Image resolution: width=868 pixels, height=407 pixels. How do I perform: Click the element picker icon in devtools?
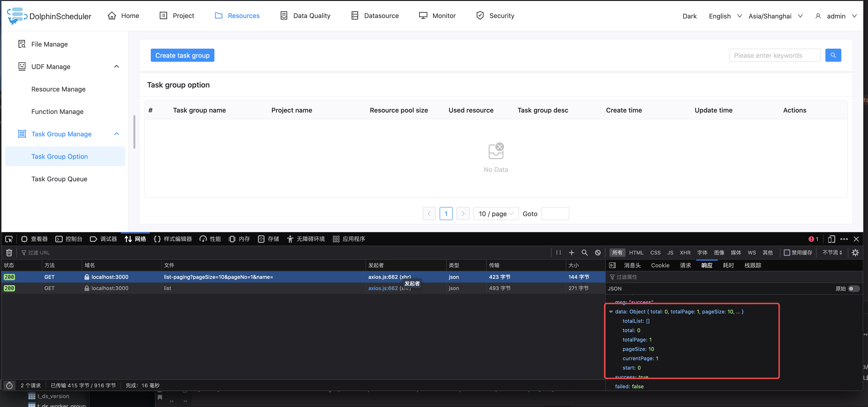(9, 239)
